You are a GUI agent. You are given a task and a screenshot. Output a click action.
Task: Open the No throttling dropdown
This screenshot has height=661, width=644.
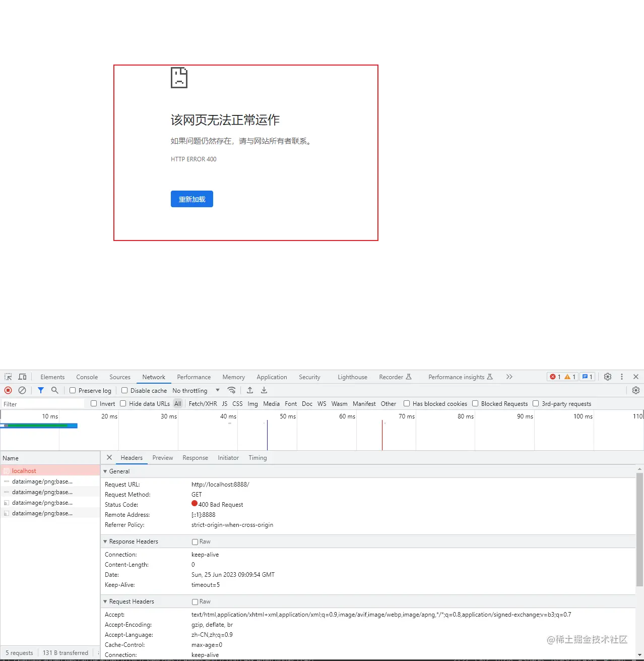click(196, 390)
